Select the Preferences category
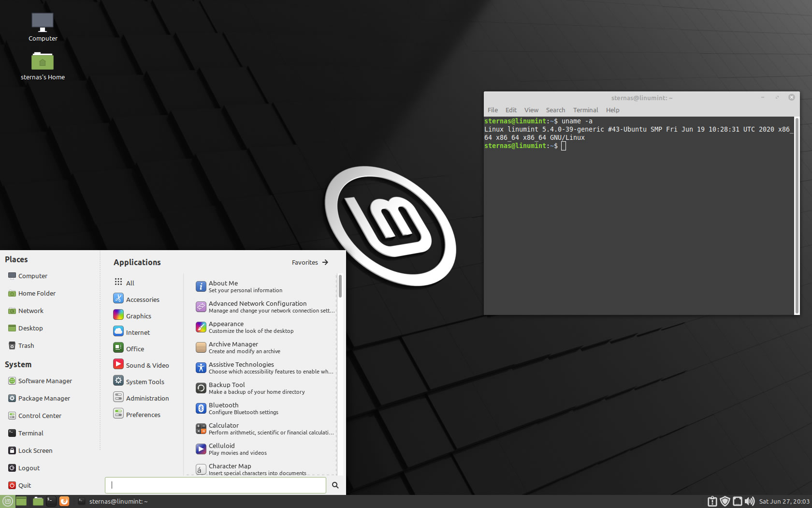Screen dimensions: 812x508 point(137,414)
